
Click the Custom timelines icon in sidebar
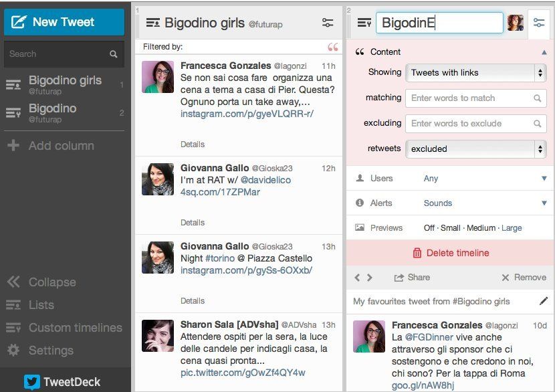[x=13, y=328]
